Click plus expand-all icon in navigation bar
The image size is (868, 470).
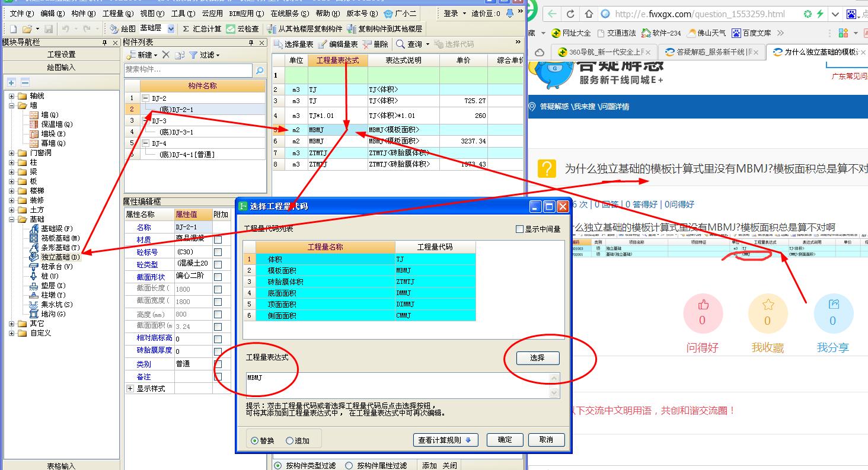pyautogui.click(x=11, y=82)
